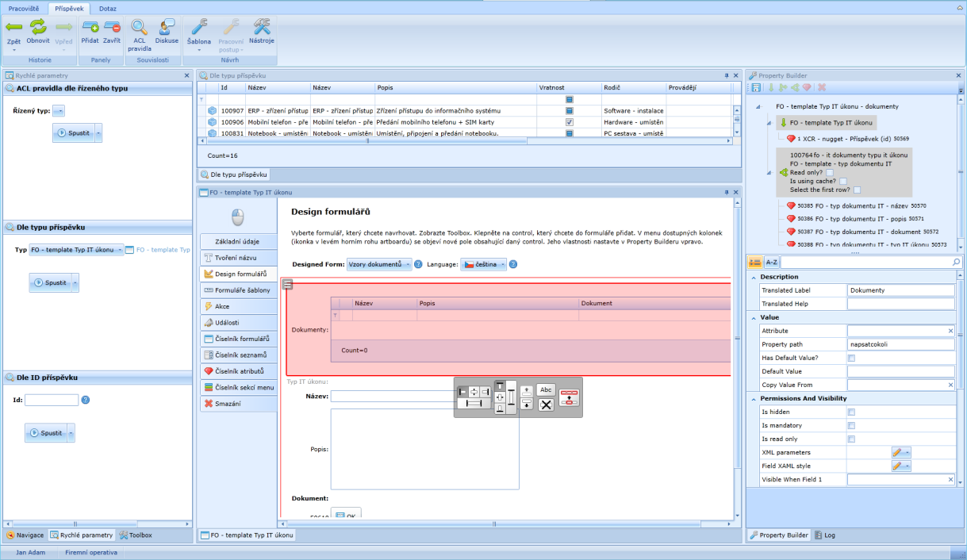Switch property grid to A-Z sorting
This screenshot has height=560, width=967.
click(x=771, y=262)
